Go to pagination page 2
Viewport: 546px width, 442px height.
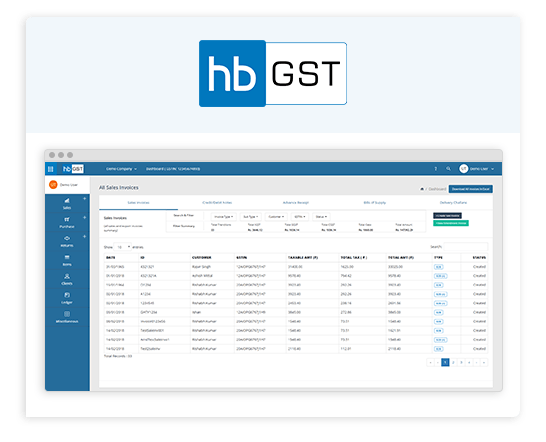point(453,362)
